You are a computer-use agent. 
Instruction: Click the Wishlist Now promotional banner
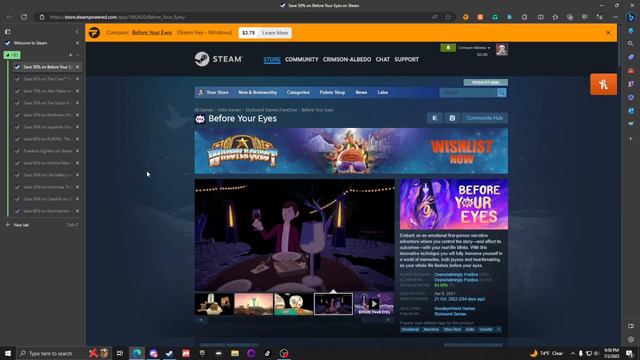(351, 151)
